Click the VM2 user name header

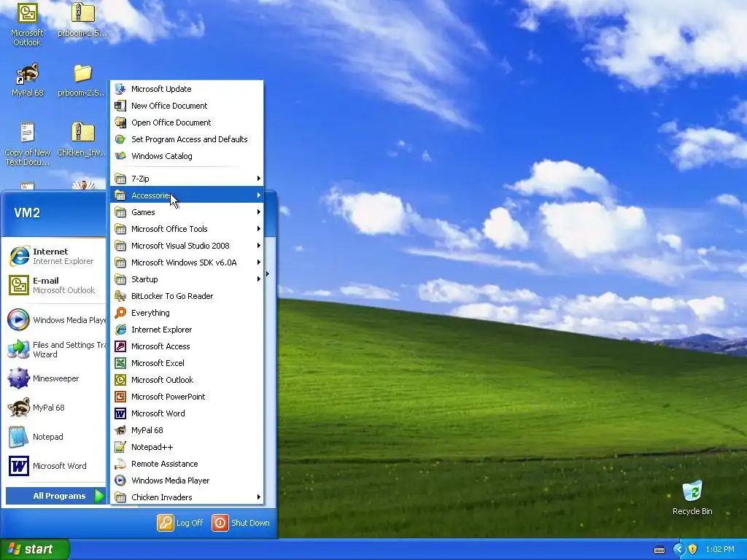(27, 213)
